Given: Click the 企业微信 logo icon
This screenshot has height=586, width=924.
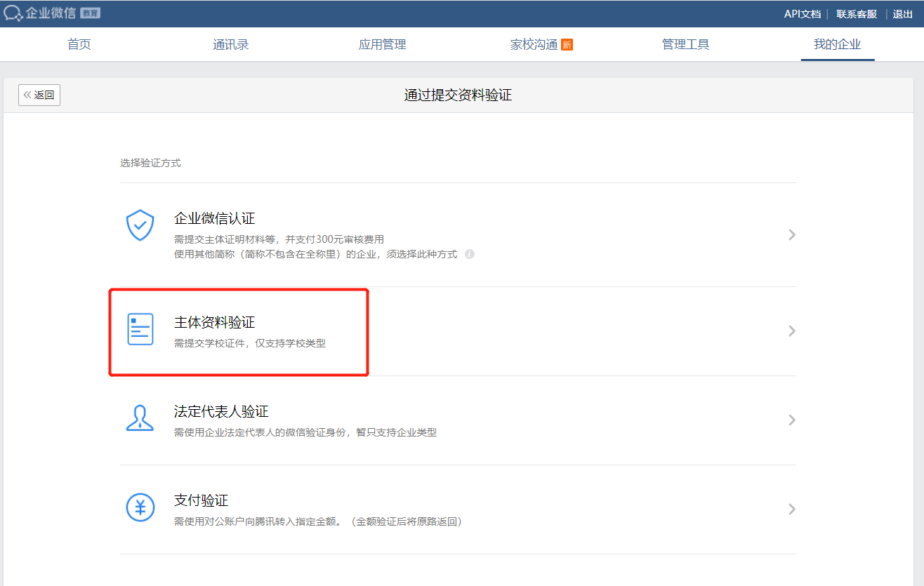Looking at the screenshot, I should [13, 13].
